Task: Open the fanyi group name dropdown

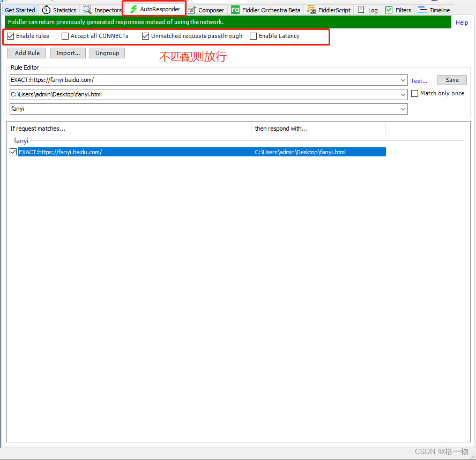Action: [403, 109]
